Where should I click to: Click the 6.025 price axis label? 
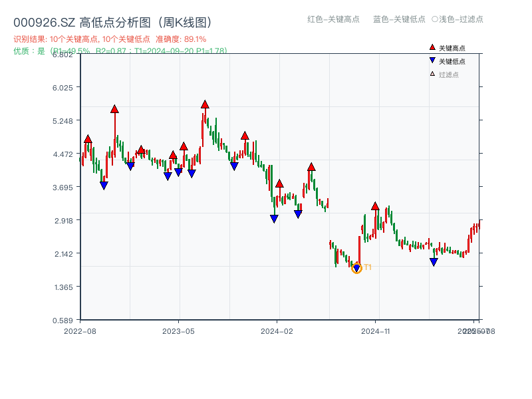coord(66,87)
